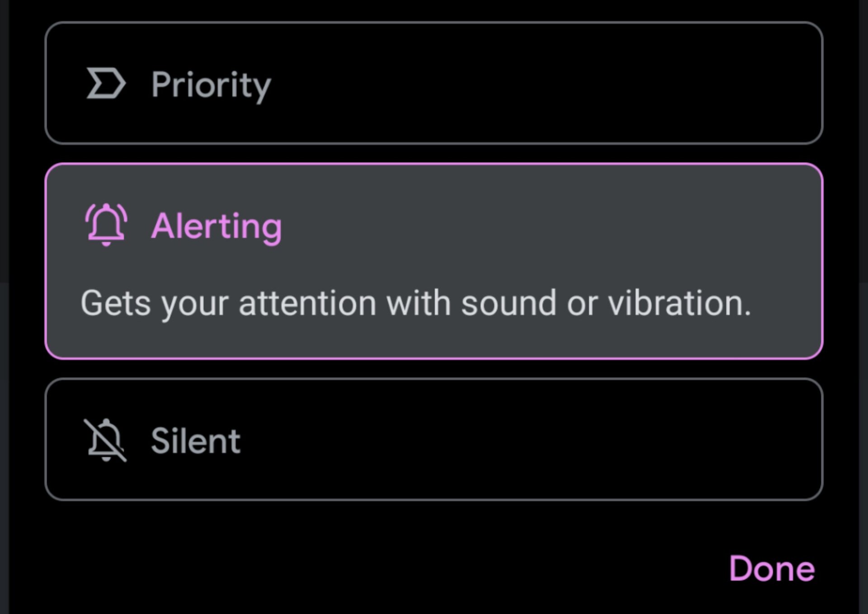The image size is (868, 614).
Task: Select the Alerting notification option
Action: [x=434, y=261]
